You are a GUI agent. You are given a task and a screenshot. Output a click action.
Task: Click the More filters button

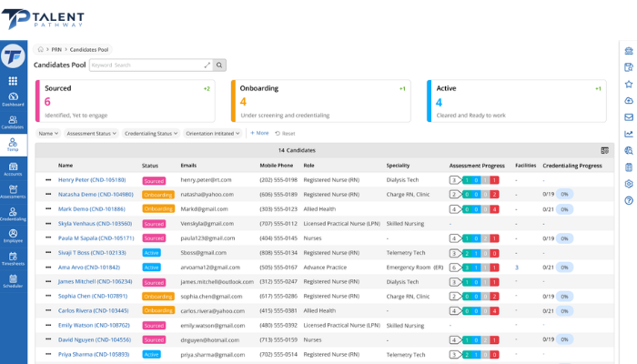[x=259, y=133]
